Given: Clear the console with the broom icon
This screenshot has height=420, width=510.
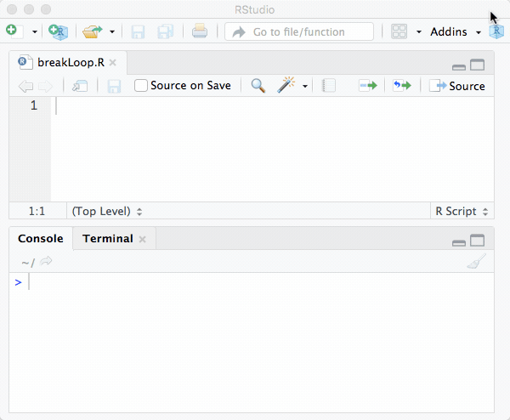Looking at the screenshot, I should point(477,261).
